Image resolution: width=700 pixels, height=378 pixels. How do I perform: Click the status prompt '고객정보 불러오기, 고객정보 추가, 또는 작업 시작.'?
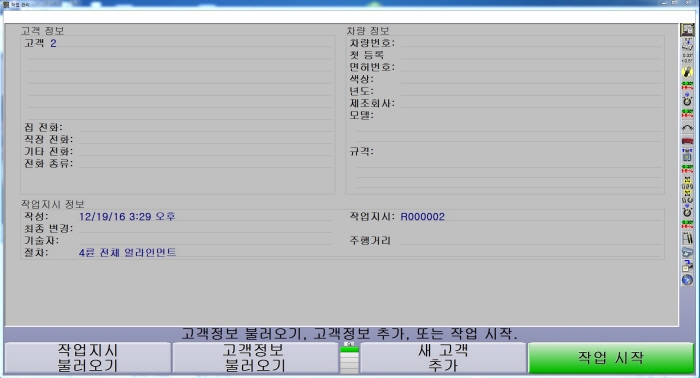(350, 334)
